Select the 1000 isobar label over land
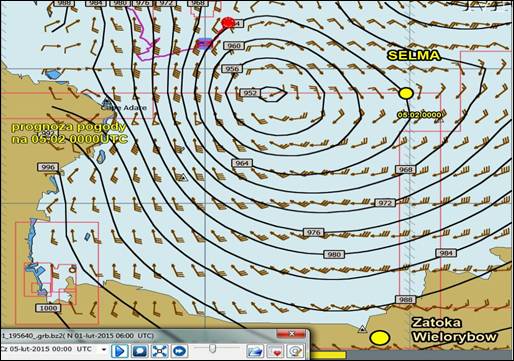The height and width of the screenshot is (361, 514). pyautogui.click(x=48, y=308)
